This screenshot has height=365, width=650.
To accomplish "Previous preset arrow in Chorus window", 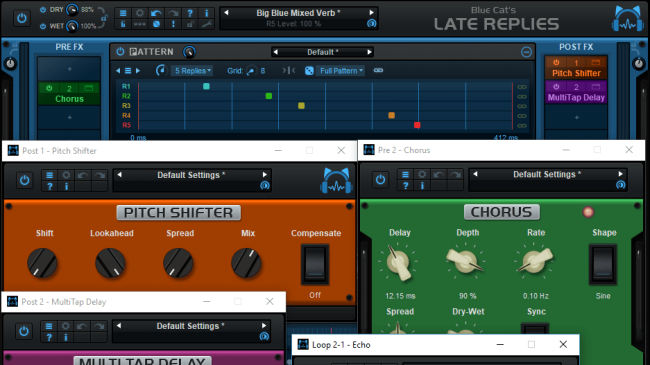I will coord(475,174).
